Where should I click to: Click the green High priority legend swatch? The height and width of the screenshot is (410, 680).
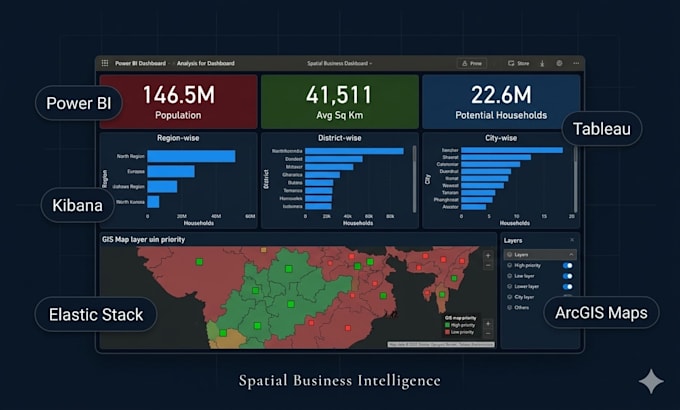point(448,325)
